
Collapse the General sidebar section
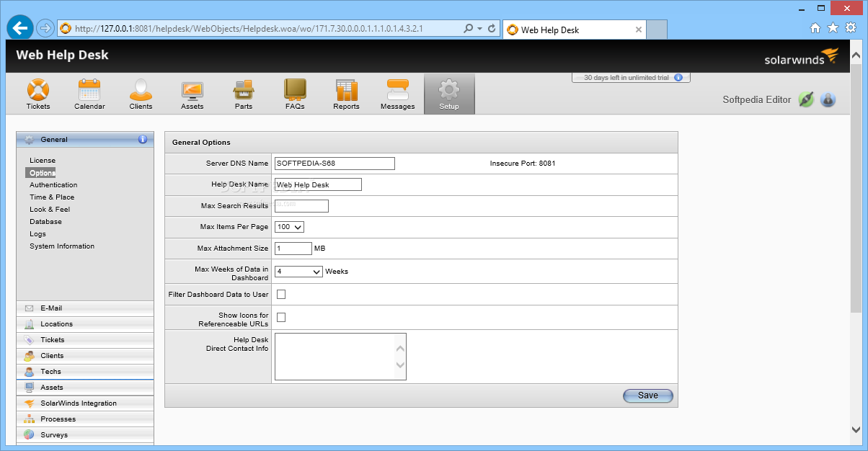(85, 140)
